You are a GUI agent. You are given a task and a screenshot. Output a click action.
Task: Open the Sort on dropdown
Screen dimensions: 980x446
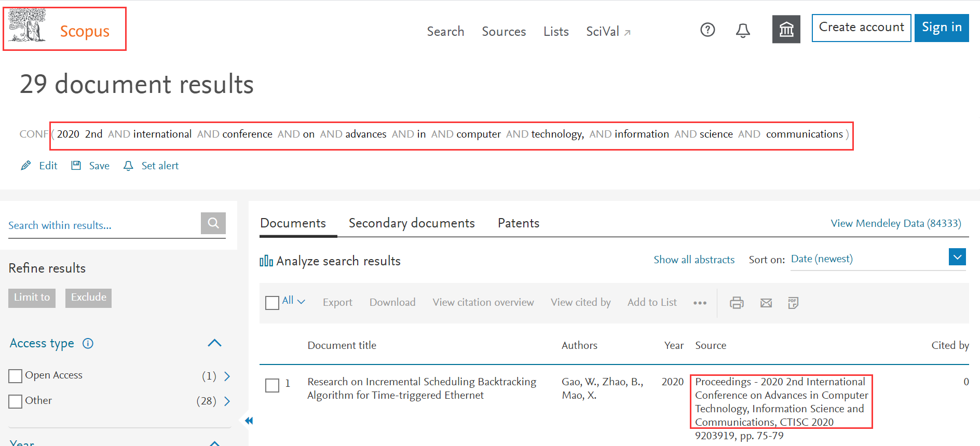[x=957, y=257]
